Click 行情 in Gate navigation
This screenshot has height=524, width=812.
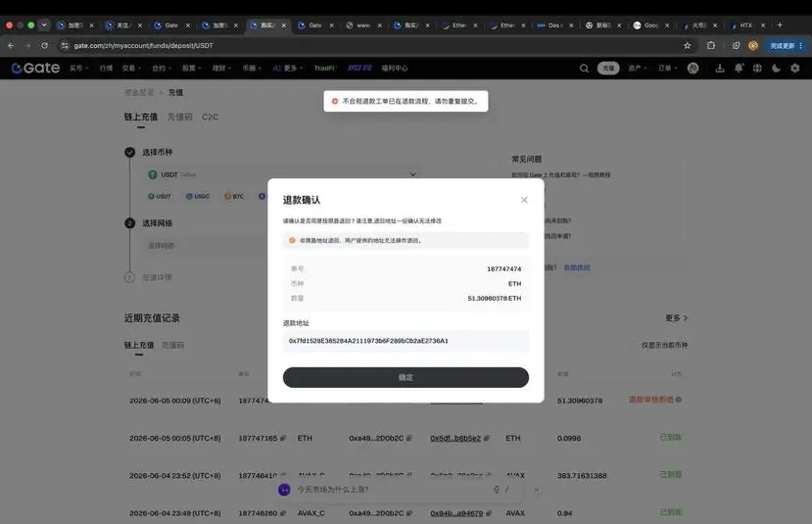coord(106,68)
